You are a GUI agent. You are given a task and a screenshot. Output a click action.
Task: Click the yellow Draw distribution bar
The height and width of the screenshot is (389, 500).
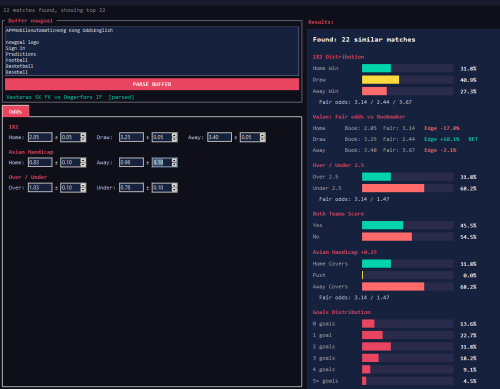pos(380,80)
